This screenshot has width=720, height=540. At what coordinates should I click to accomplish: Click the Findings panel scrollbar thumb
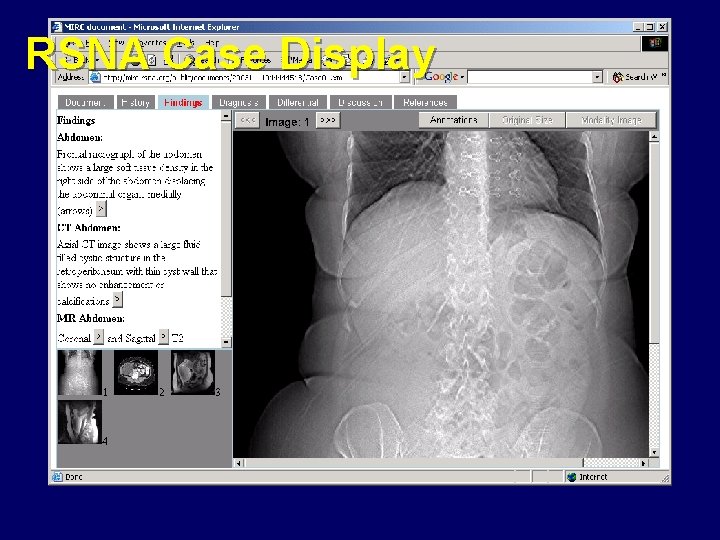[x=226, y=209]
